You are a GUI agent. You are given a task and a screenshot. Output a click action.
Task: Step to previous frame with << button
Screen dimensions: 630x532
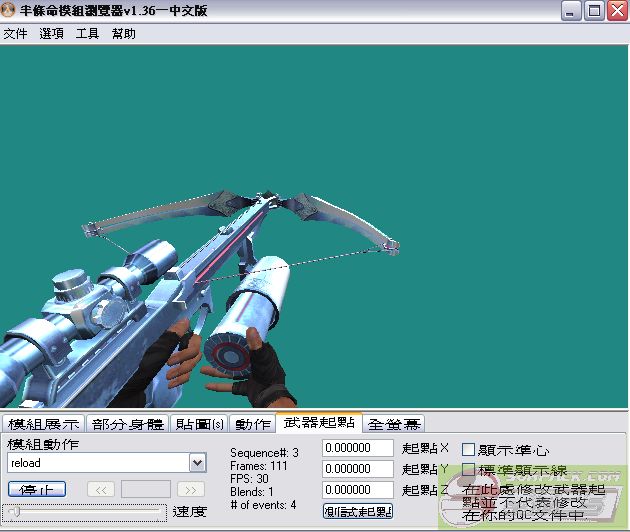point(100,489)
